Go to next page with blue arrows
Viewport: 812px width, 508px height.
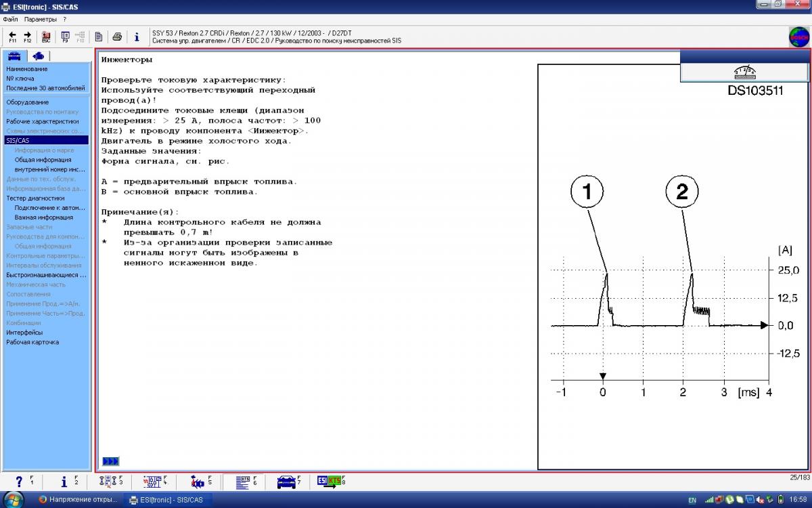coord(110,461)
